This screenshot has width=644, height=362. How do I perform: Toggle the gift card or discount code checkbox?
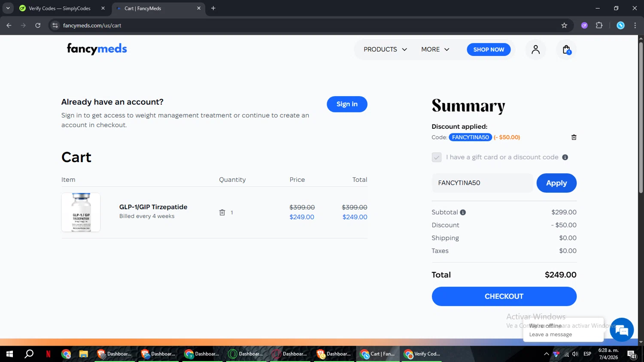pyautogui.click(x=437, y=157)
